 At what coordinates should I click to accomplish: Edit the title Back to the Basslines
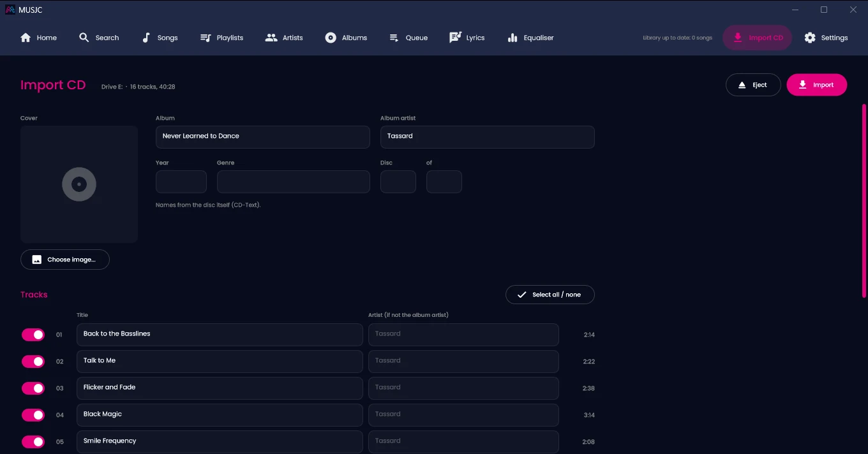coord(220,335)
